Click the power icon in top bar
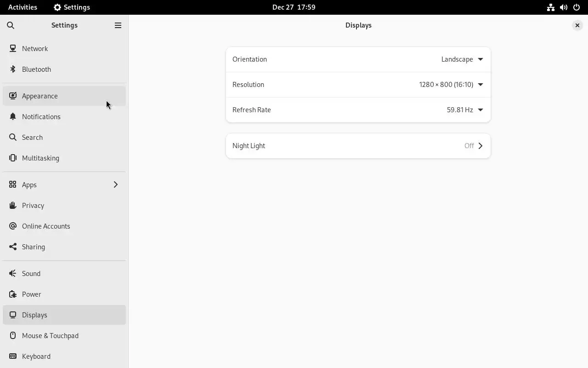 point(577,7)
